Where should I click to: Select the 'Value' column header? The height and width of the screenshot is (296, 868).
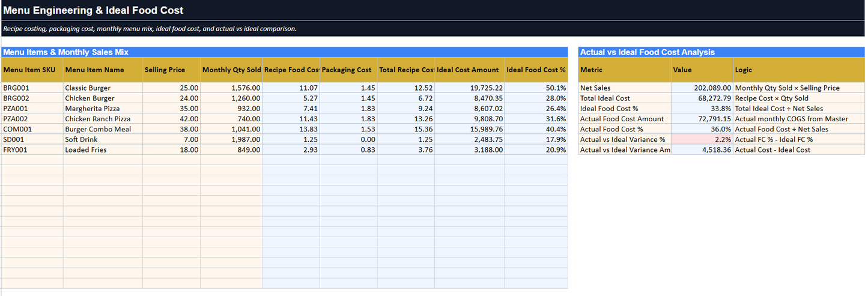pos(702,70)
